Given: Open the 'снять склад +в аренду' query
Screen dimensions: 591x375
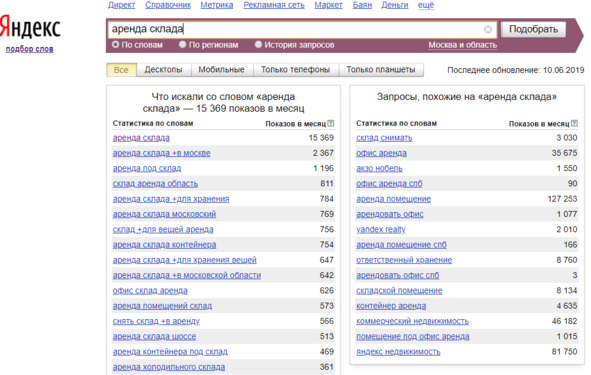Looking at the screenshot, I should 156,321.
